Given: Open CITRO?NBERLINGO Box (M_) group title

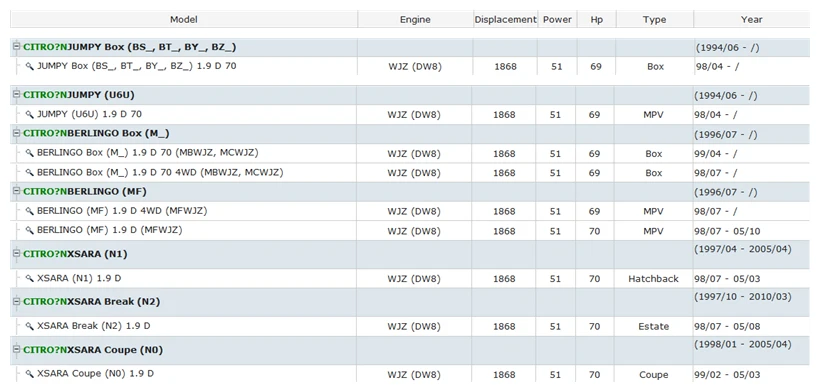Looking at the screenshot, I should coord(96,134).
